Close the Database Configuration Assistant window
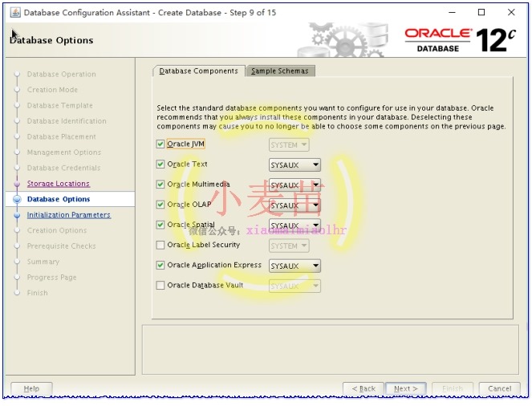 pos(511,12)
